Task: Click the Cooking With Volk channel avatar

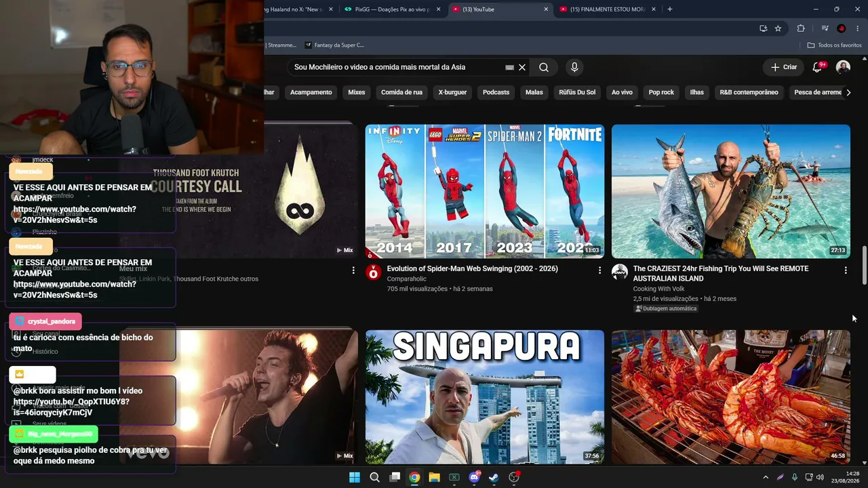Action: click(620, 272)
